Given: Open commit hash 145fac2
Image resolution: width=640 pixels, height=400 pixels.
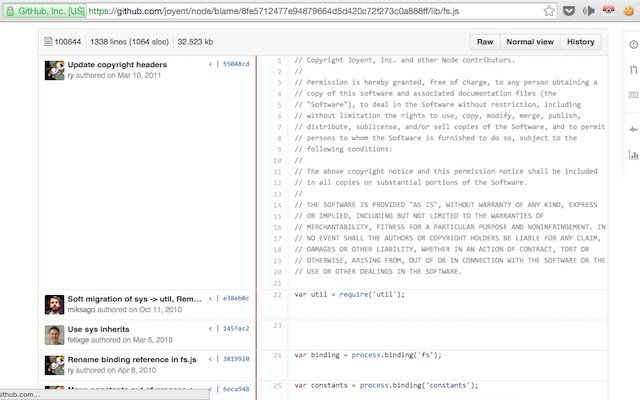Looking at the screenshot, I should 236,329.
